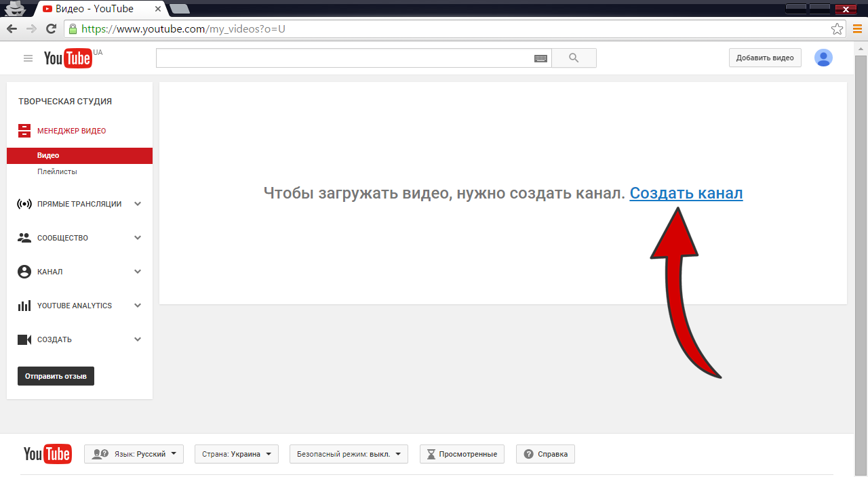Expand the ПРЯМЫЕ ТРАНСЛЯЦИИ section chevron
Image resolution: width=868 pixels, height=477 pixels.
(138, 204)
